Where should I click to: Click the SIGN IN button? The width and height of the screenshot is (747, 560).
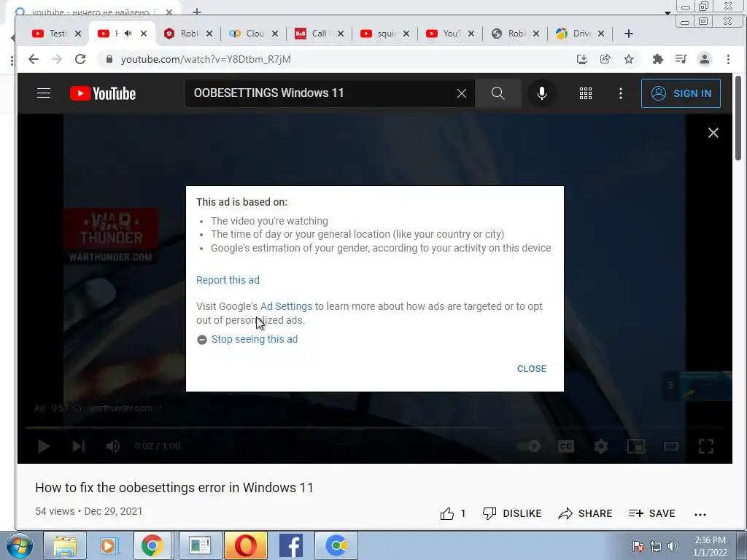(681, 93)
